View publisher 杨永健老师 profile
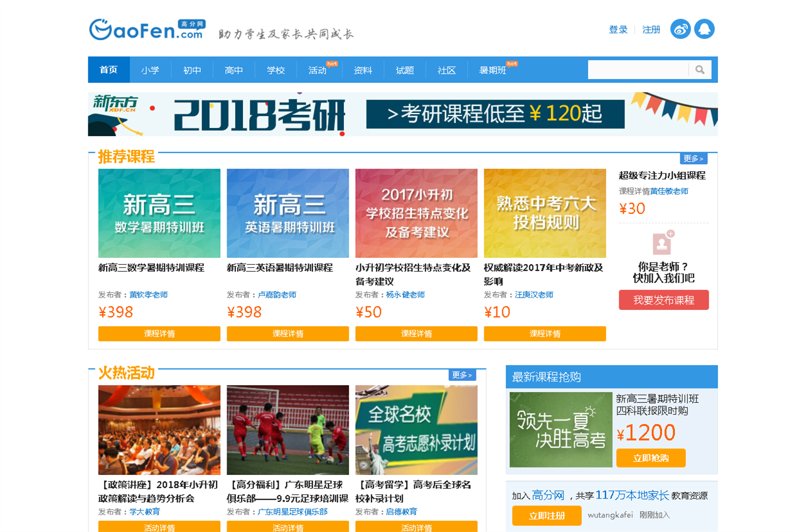Viewport: 797px width, 532px height. pos(405,295)
